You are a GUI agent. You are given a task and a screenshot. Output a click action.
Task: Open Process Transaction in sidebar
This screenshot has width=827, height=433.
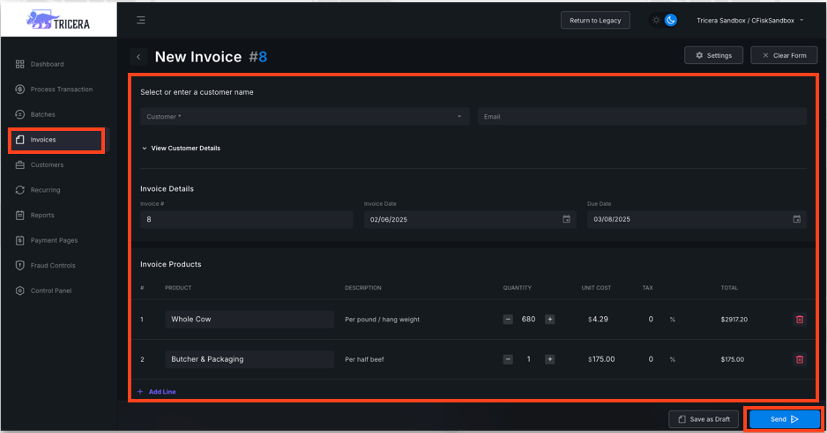point(61,89)
